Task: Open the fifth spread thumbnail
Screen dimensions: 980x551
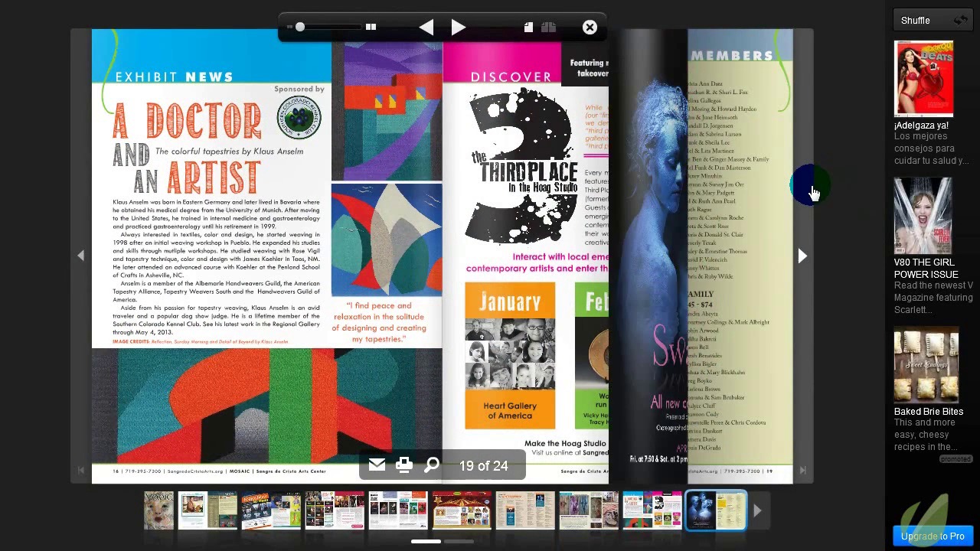Action: click(x=398, y=510)
